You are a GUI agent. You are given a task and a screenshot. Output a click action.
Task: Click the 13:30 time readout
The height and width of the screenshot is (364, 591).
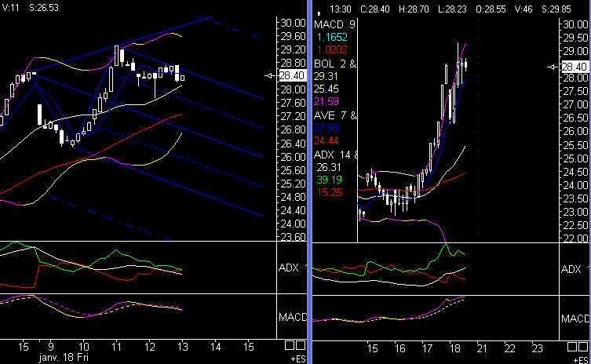pyautogui.click(x=341, y=9)
